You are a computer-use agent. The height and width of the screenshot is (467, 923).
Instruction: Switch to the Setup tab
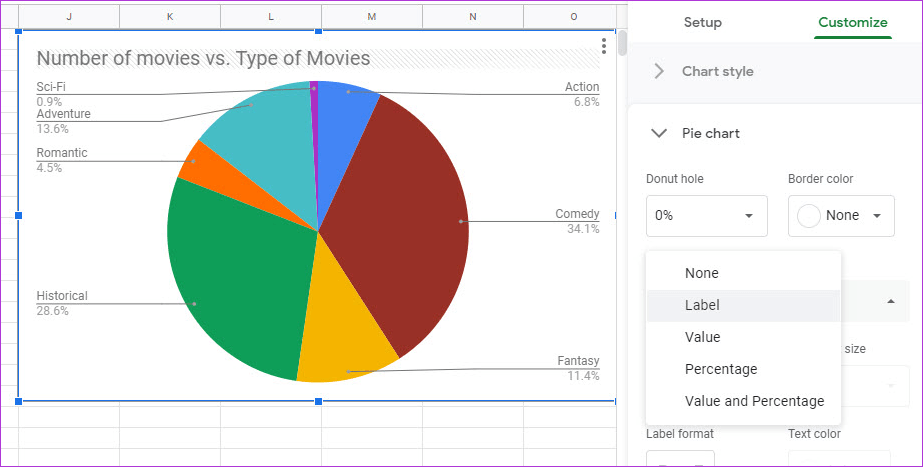point(702,22)
